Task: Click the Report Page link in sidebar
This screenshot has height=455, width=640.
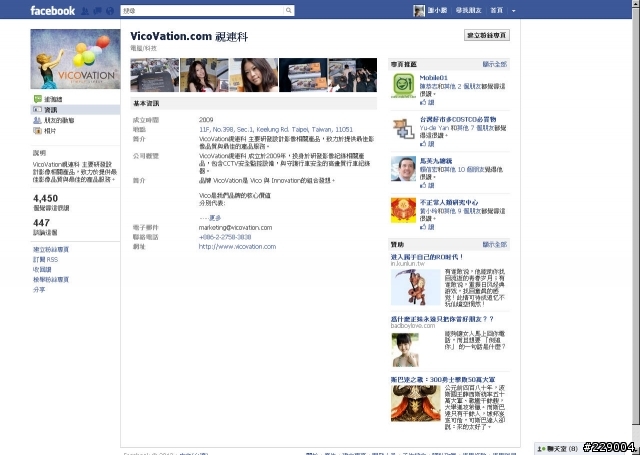Action: [51, 280]
